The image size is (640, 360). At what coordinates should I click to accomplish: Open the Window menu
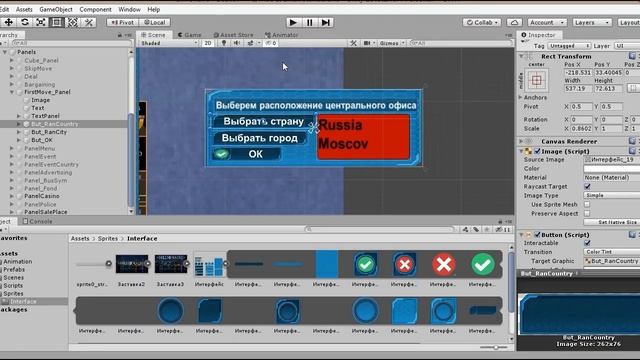coord(129,9)
